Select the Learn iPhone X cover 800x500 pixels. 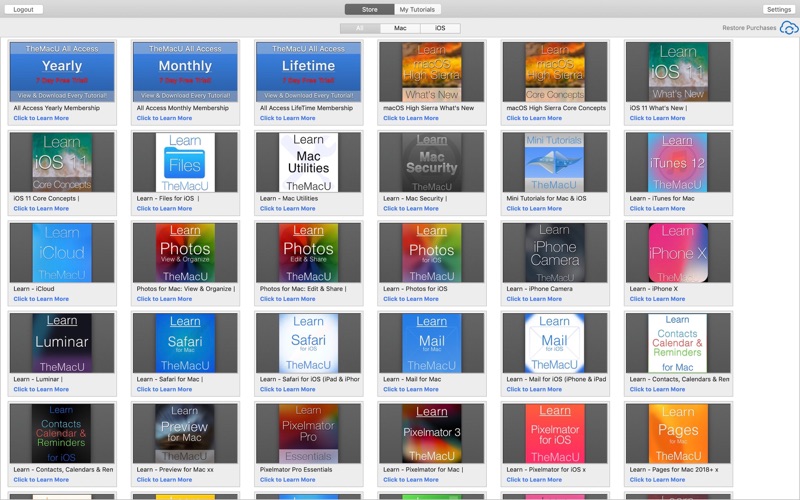[678, 253]
